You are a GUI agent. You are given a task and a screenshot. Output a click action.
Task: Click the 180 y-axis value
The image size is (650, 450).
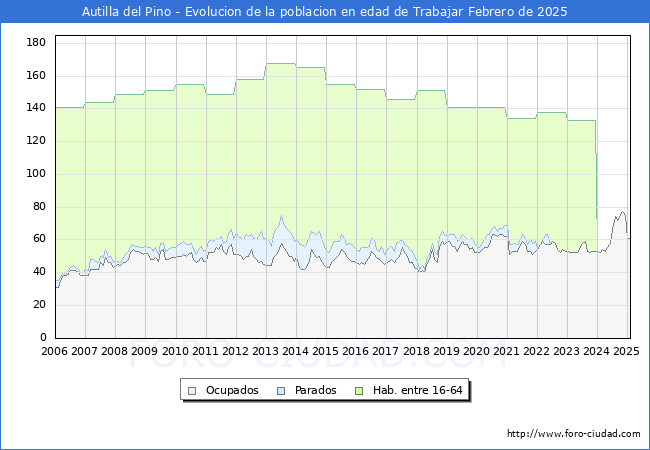point(36,42)
